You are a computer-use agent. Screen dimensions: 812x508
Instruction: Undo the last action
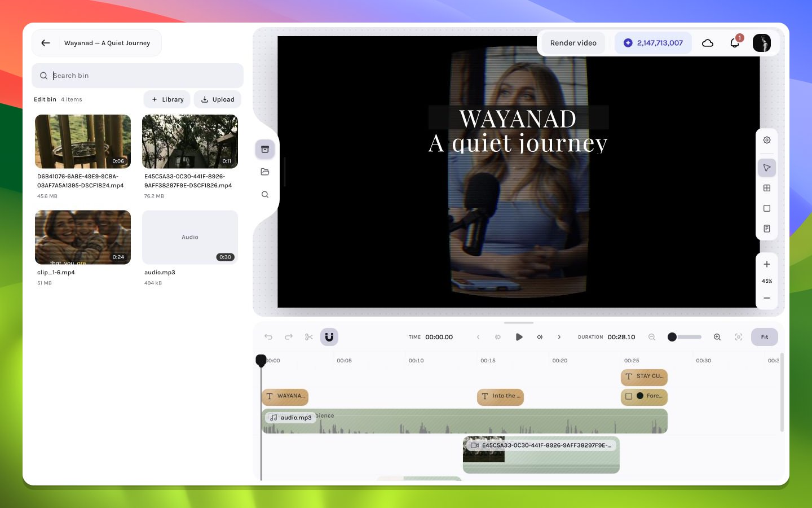point(268,337)
